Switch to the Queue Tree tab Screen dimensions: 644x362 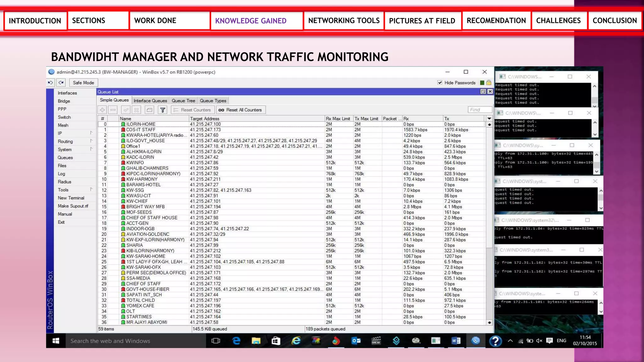coord(183,101)
